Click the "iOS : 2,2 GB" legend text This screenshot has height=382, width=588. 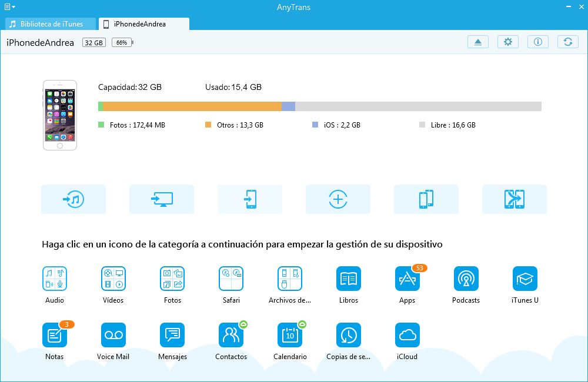[342, 125]
